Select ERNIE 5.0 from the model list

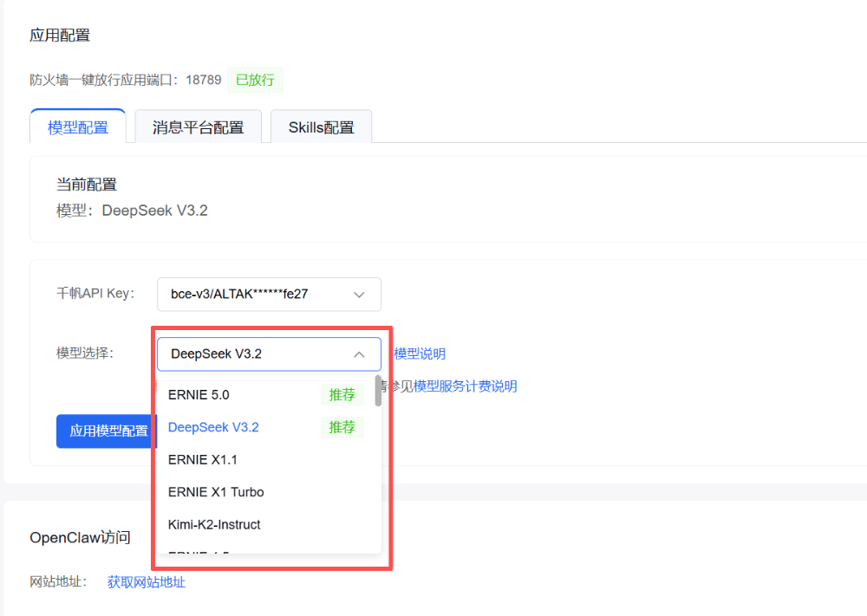click(199, 395)
